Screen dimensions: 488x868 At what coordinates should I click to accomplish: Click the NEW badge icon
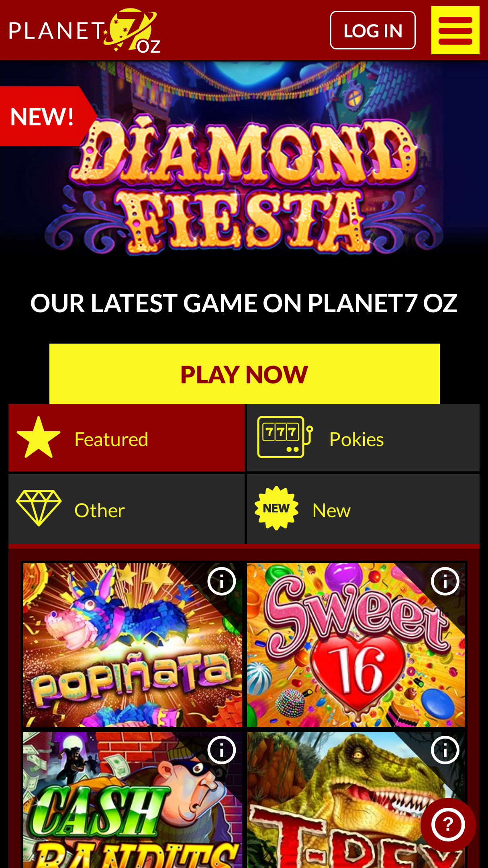click(276, 508)
